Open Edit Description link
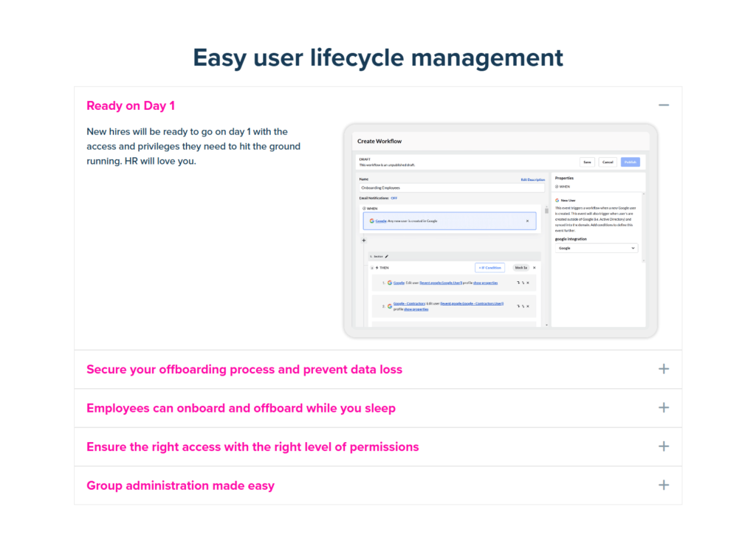 click(533, 179)
